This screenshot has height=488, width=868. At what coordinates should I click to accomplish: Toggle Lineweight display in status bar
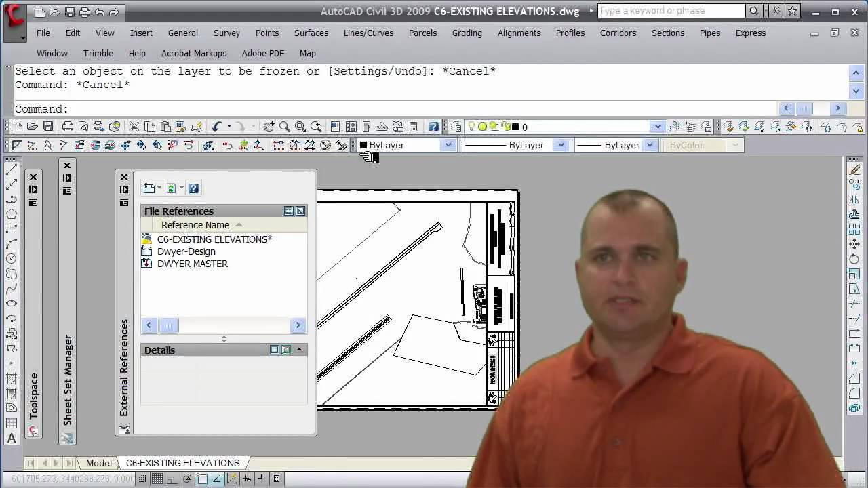click(261, 479)
